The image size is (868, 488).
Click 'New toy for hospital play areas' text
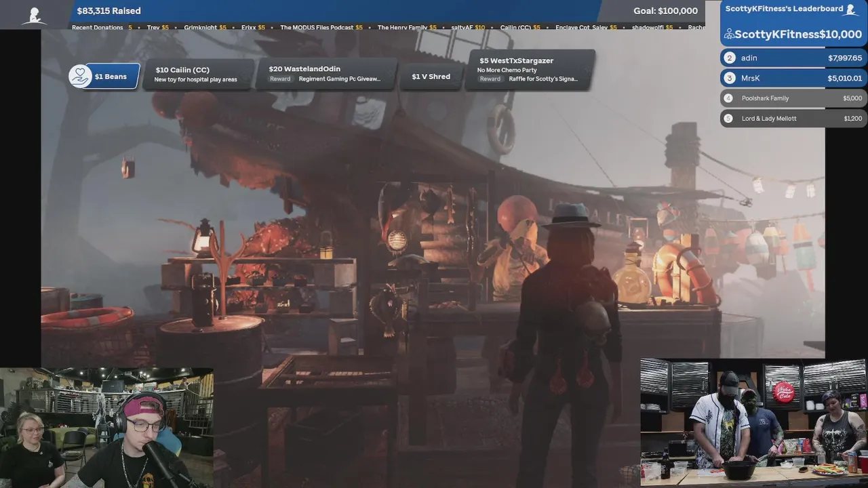point(195,80)
